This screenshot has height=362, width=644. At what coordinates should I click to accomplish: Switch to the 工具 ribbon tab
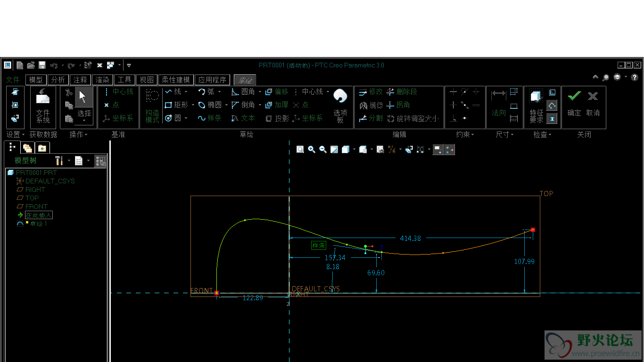124,80
